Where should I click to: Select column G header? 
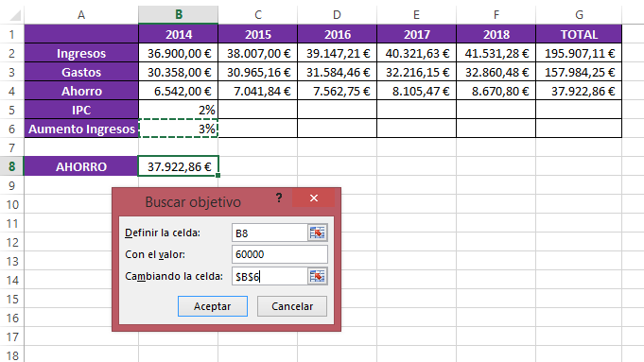point(579,15)
